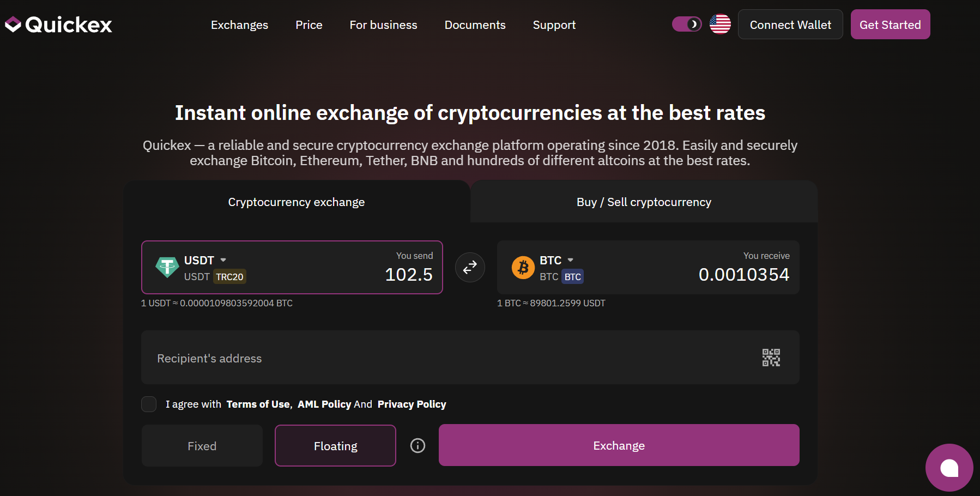Open the Exchanges menu
Screen dimensions: 980x496
coord(239,25)
